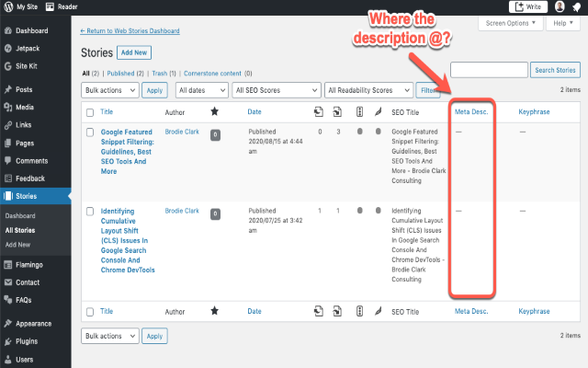Check the Google Featured Snippet Filtering story checkbox
Screen dimensions: 588x368
pyautogui.click(x=90, y=132)
